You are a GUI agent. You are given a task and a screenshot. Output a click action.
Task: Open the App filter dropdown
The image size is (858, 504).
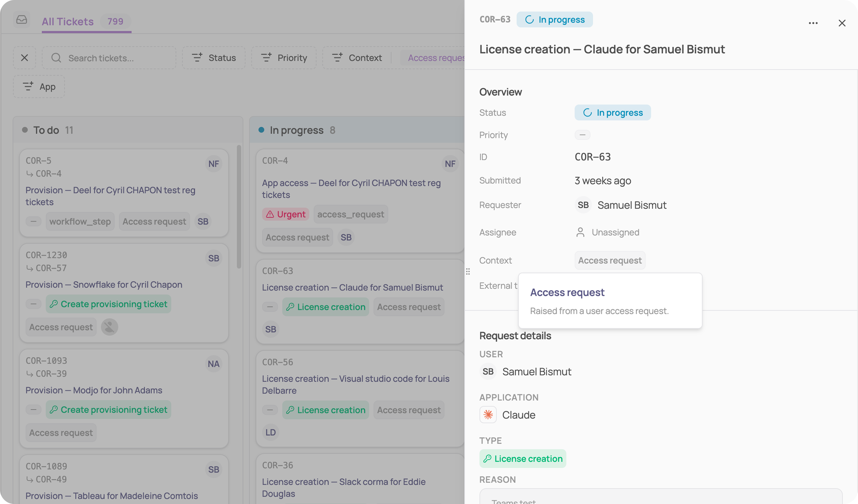39,87
